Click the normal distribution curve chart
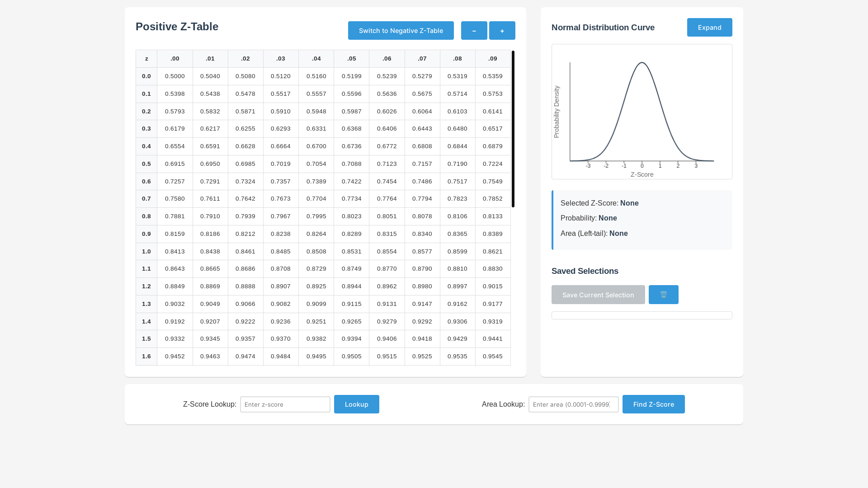 tap(642, 112)
